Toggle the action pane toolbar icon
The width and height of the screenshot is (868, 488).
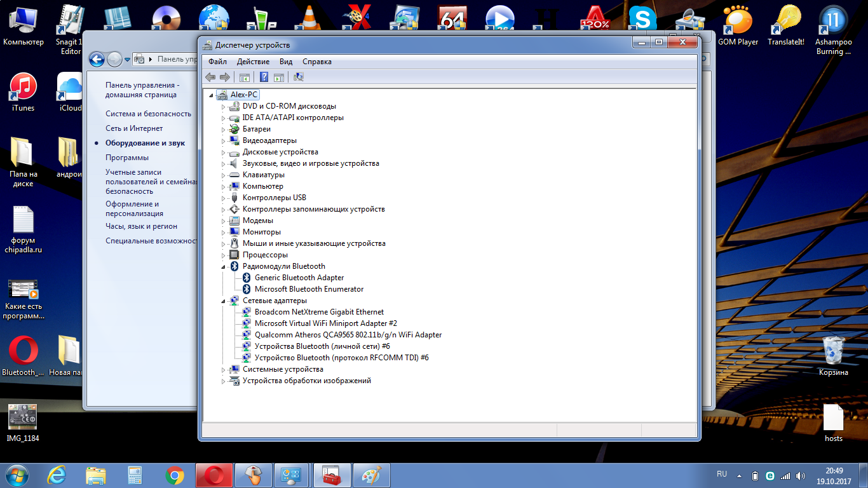click(x=279, y=77)
